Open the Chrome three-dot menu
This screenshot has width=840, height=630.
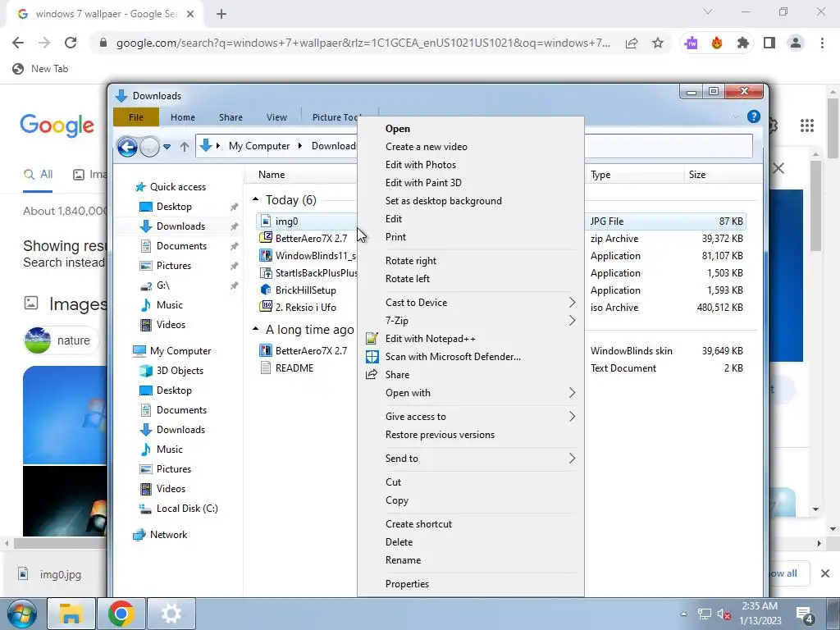pos(822,43)
